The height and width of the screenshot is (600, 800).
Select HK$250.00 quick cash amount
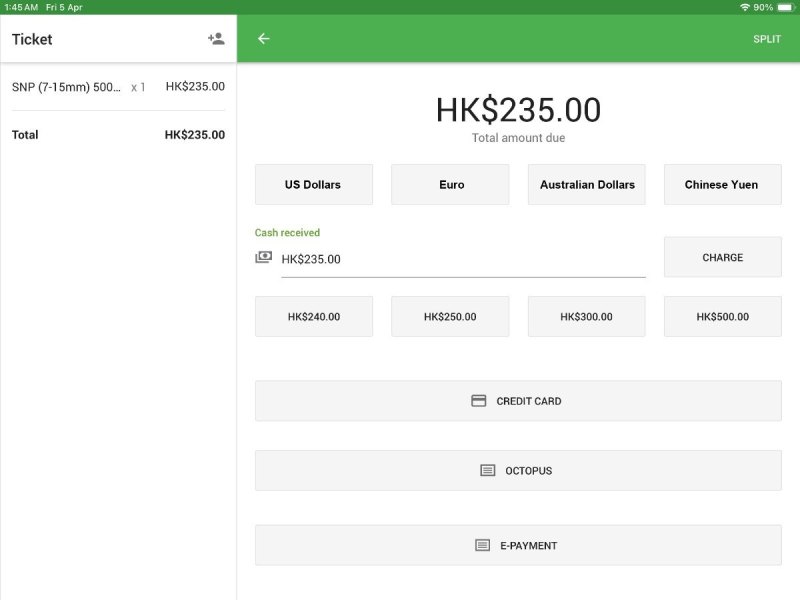(450, 317)
